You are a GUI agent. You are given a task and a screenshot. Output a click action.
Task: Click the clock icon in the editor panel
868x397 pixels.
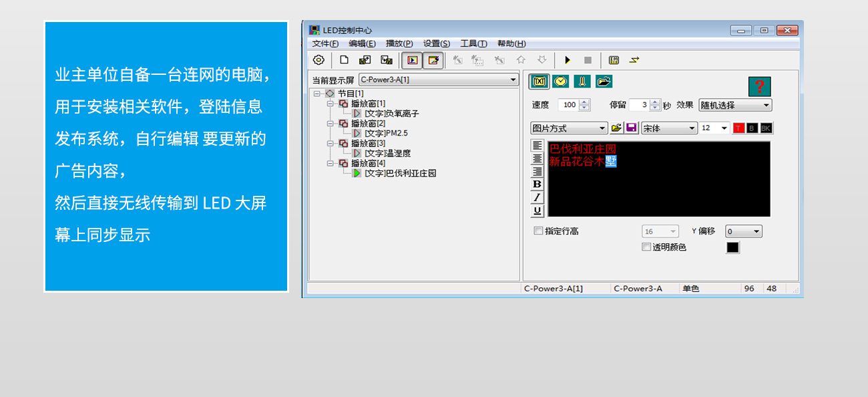[x=561, y=82]
